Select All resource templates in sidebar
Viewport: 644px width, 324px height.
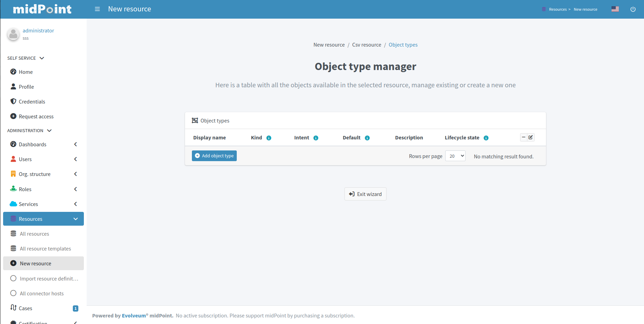coord(45,248)
